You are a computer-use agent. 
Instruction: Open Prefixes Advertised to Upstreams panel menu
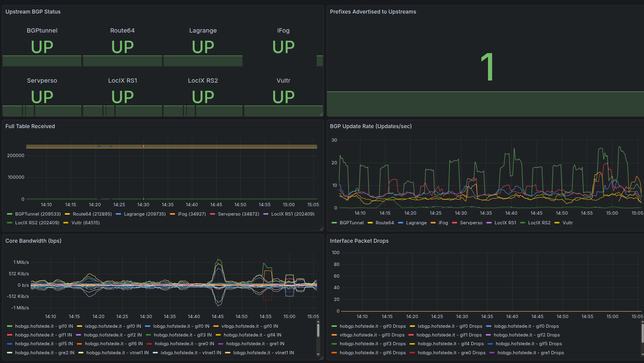click(373, 12)
